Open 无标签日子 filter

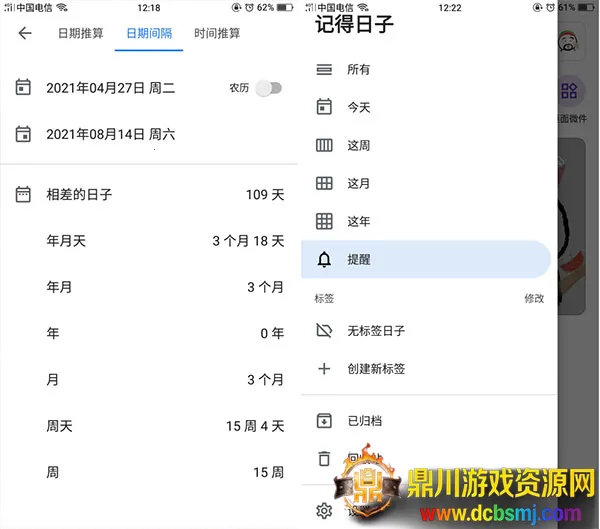point(376,330)
